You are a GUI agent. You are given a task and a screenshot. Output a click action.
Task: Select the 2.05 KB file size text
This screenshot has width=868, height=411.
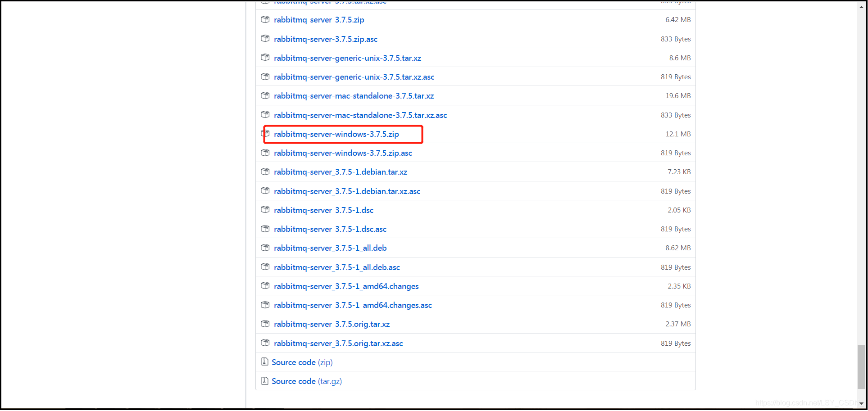[x=679, y=210]
